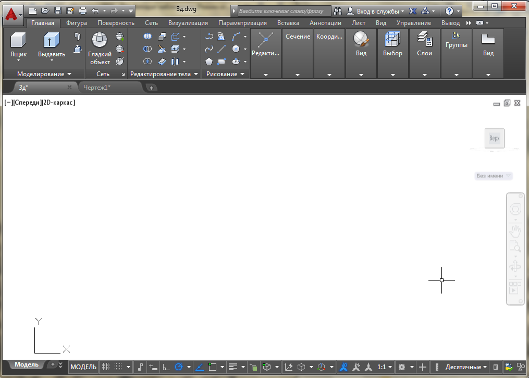
Task: Create a new drawing from quick access toolbar
Action: pos(32,11)
